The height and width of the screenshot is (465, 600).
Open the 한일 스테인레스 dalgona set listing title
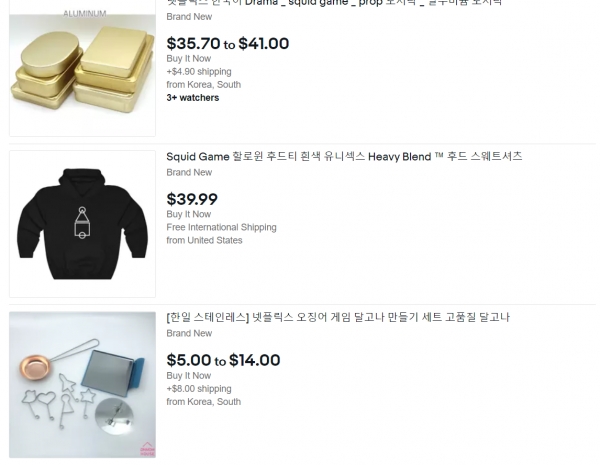coord(338,318)
